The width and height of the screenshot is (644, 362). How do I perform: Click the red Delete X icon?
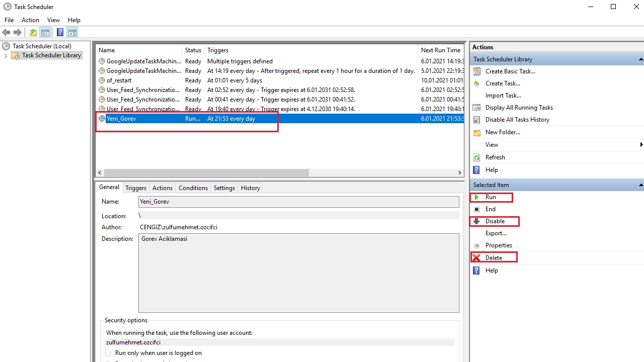click(x=476, y=257)
